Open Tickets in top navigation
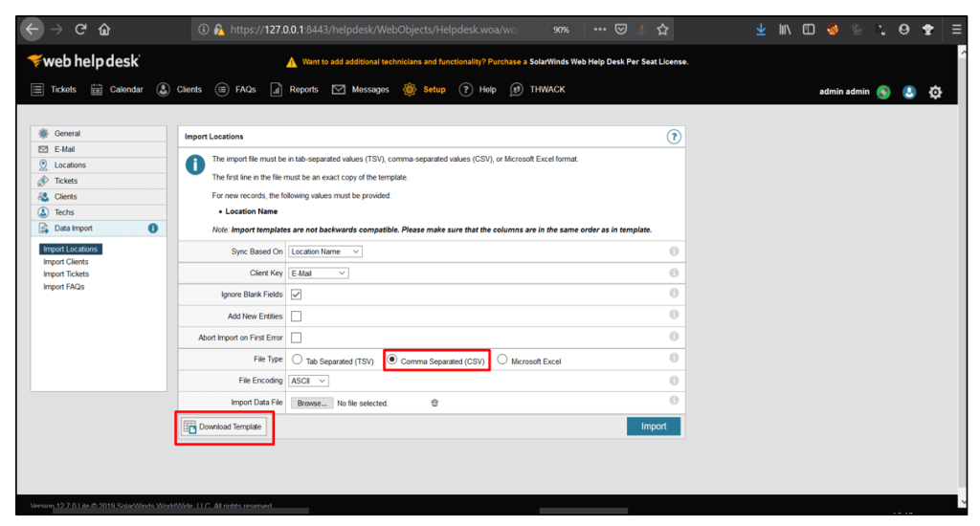The height and width of the screenshot is (526, 980). 54,89
